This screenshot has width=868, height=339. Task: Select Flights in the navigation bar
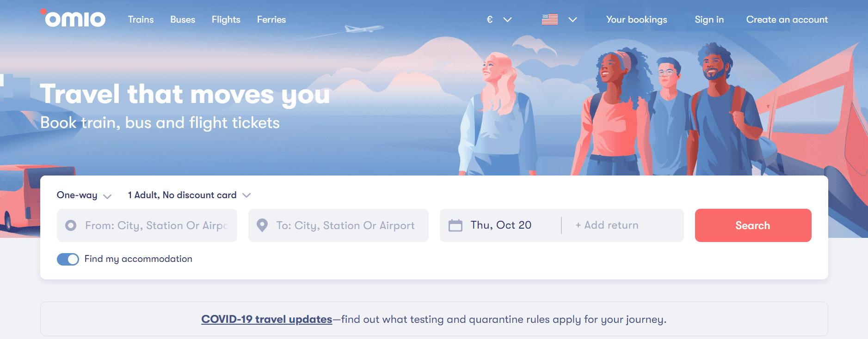pyautogui.click(x=226, y=19)
